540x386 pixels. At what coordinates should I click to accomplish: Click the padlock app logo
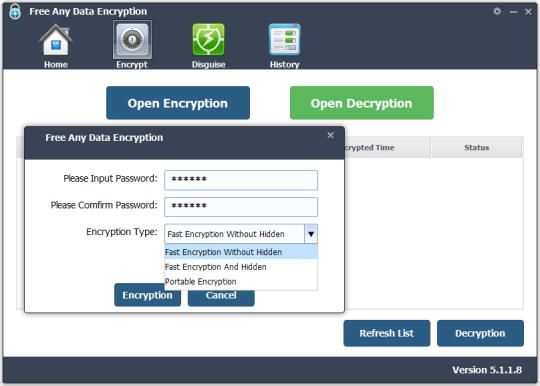15,11
